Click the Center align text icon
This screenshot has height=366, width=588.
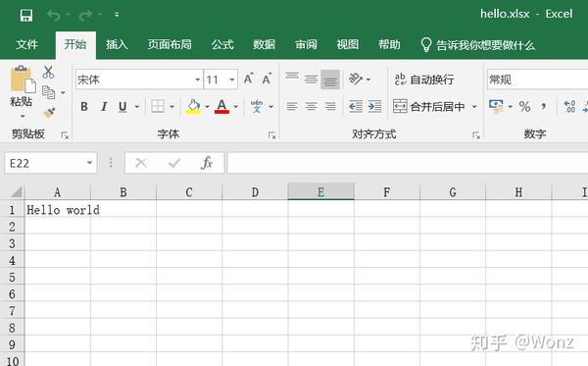tap(311, 107)
